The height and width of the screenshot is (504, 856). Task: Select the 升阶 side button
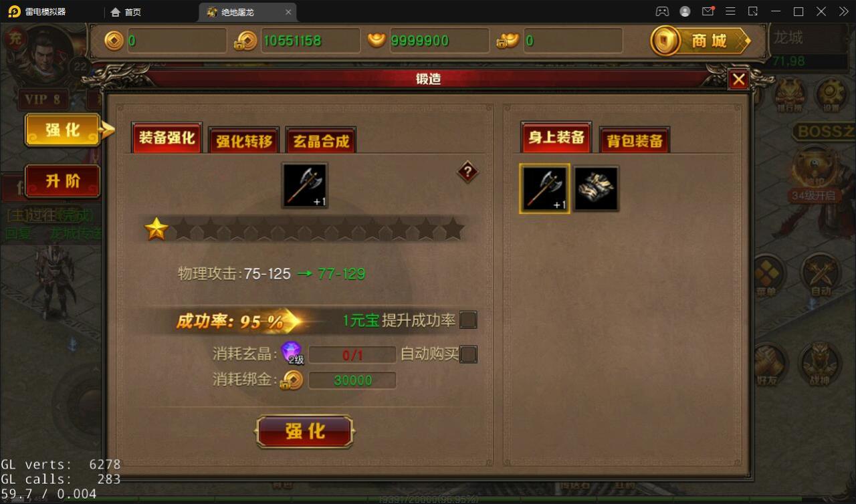click(63, 181)
